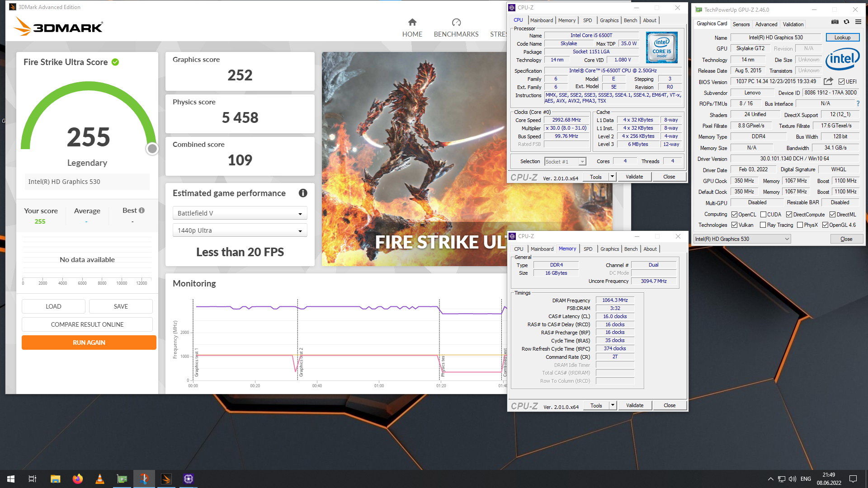This screenshot has width=868, height=488.
Task: Click the green verified score checkmark
Action: [x=115, y=62]
